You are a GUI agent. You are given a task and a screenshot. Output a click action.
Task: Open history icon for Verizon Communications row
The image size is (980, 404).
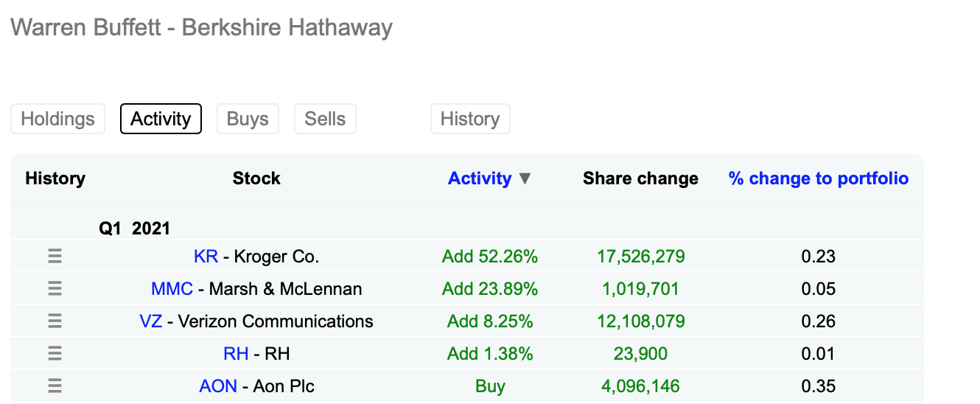(55, 321)
